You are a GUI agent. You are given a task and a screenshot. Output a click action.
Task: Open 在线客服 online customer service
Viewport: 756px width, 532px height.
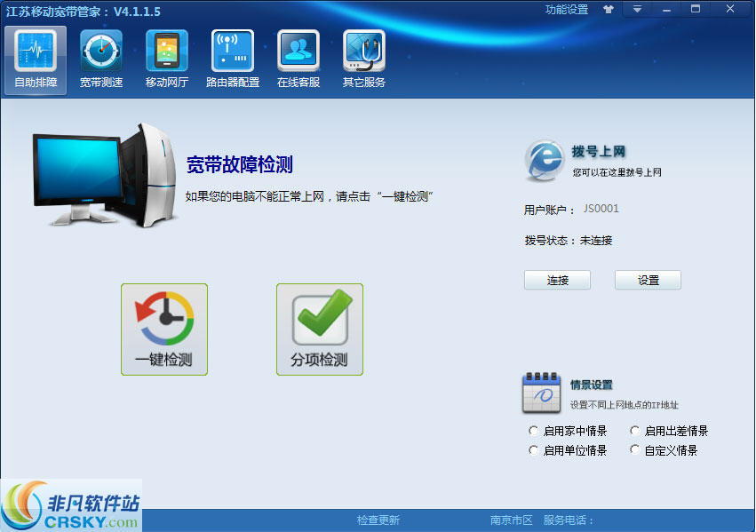[298, 60]
